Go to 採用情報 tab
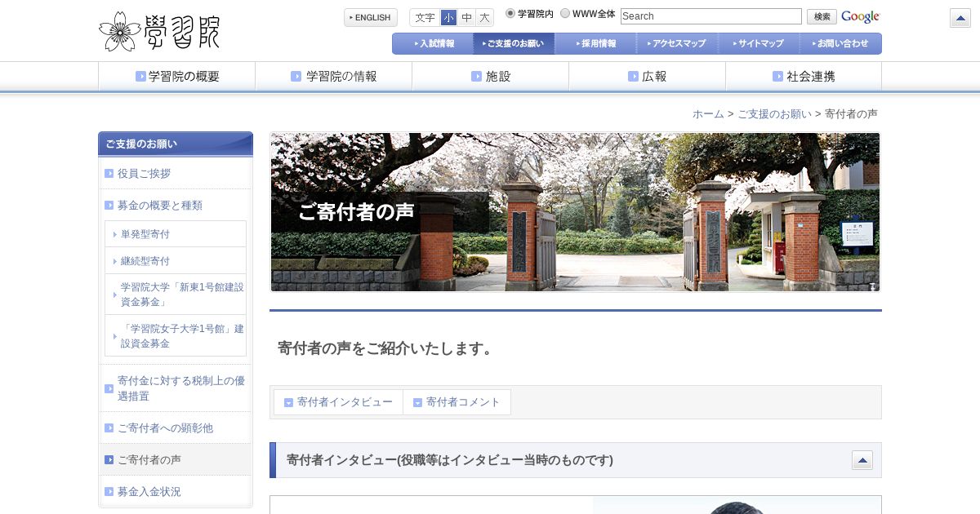 595,43
